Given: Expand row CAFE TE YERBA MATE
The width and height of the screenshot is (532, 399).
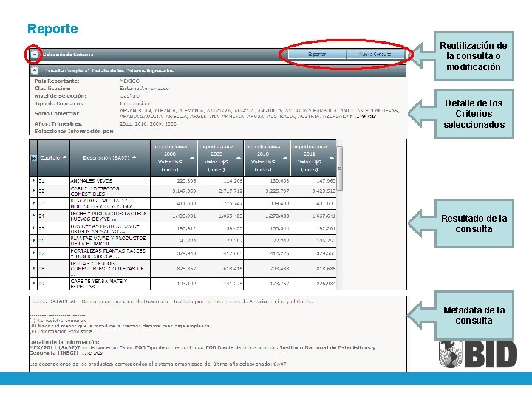Looking at the screenshot, I should [33, 283].
